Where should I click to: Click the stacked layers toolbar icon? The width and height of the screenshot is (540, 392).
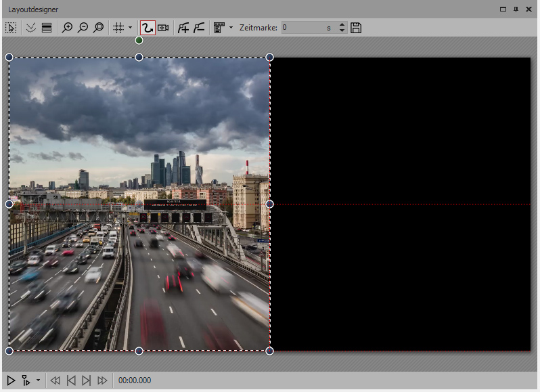coord(47,28)
